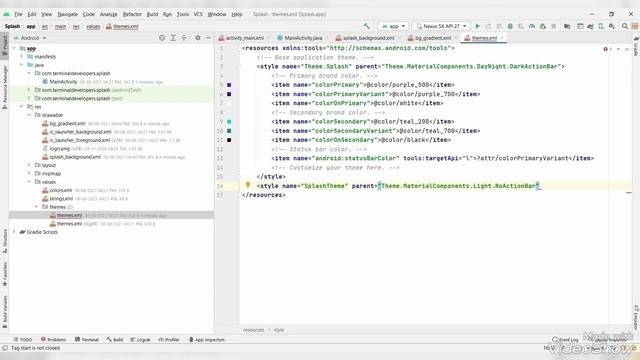This screenshot has width=640, height=360.
Task: Open the Structure side tab
Action: pyautogui.click(x=4, y=241)
